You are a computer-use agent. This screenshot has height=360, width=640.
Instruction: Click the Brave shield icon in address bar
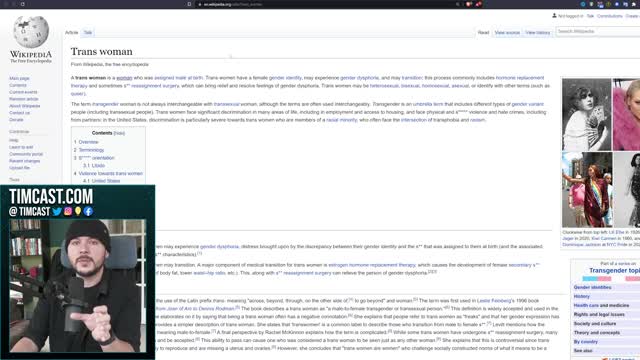[x=469, y=4]
